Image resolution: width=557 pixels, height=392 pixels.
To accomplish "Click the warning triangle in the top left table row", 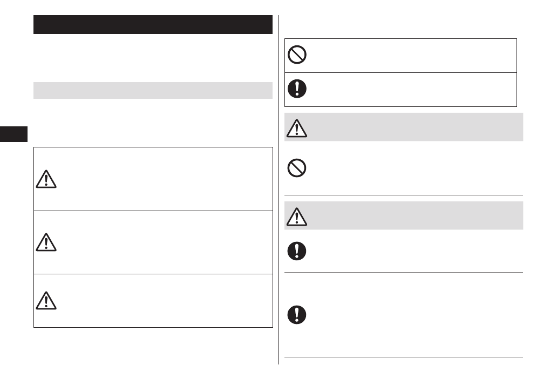I will [x=46, y=179].
